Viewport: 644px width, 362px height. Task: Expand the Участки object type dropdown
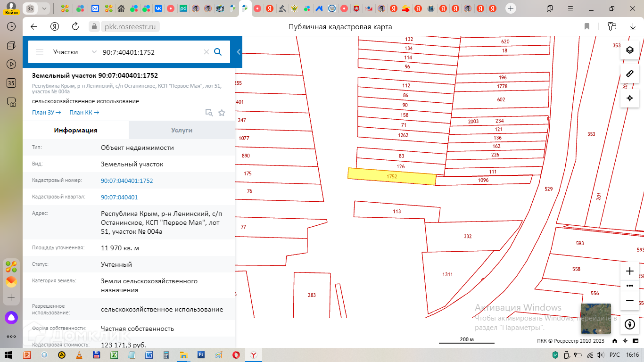(x=93, y=52)
